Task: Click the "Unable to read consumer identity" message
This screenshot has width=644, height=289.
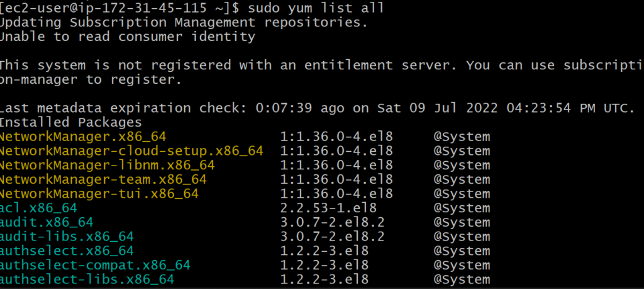Action: pos(127,37)
